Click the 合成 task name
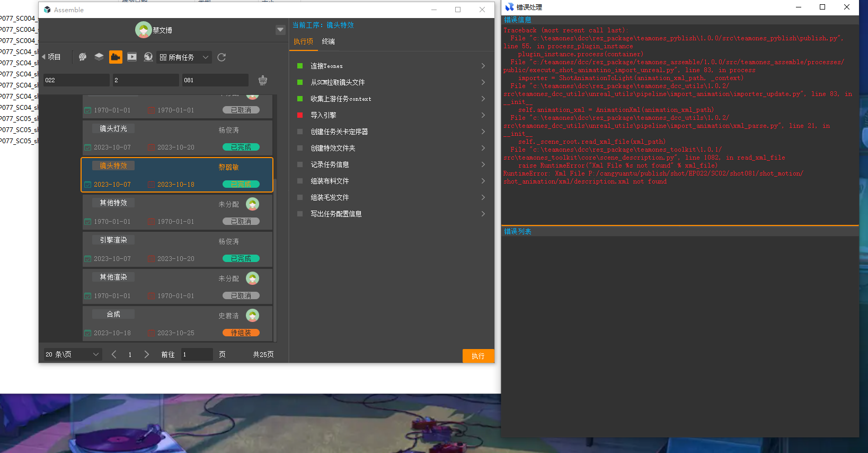Image resolution: width=868 pixels, height=453 pixels. (x=113, y=314)
